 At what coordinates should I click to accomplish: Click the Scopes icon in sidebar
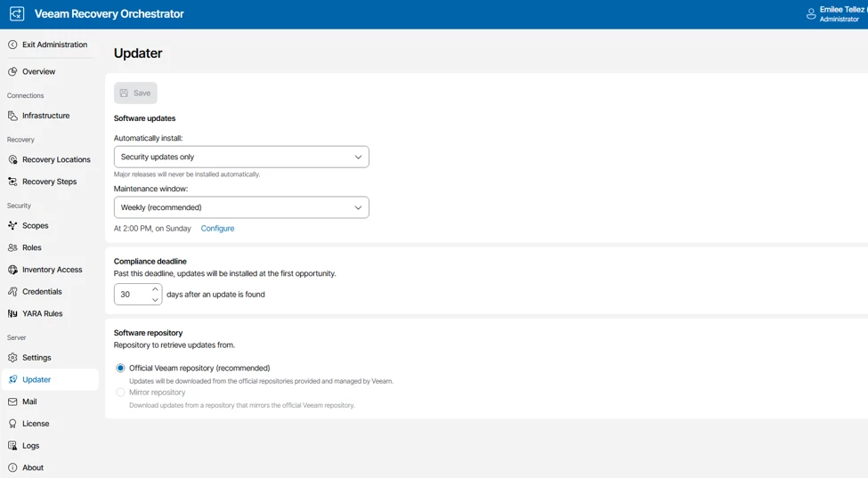pyautogui.click(x=12, y=226)
